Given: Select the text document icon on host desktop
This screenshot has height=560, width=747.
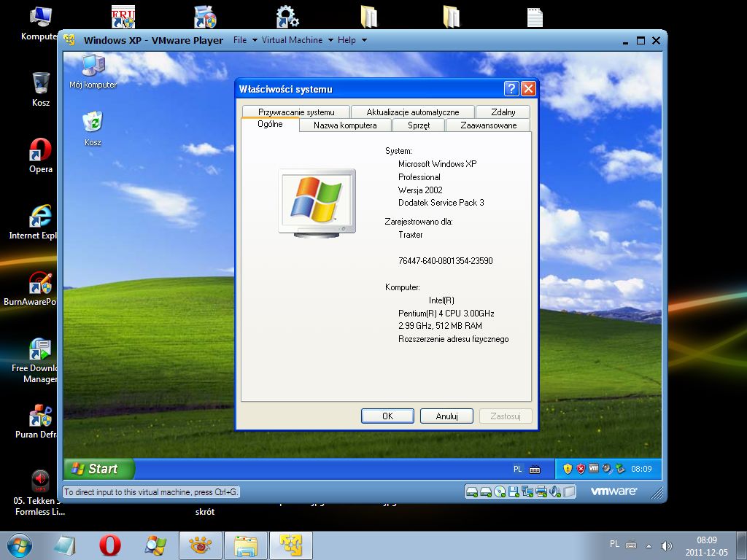Looking at the screenshot, I should (535, 17).
